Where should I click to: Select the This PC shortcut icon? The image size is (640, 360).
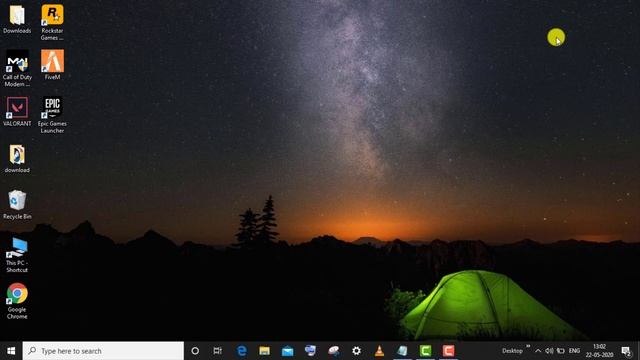(x=17, y=255)
